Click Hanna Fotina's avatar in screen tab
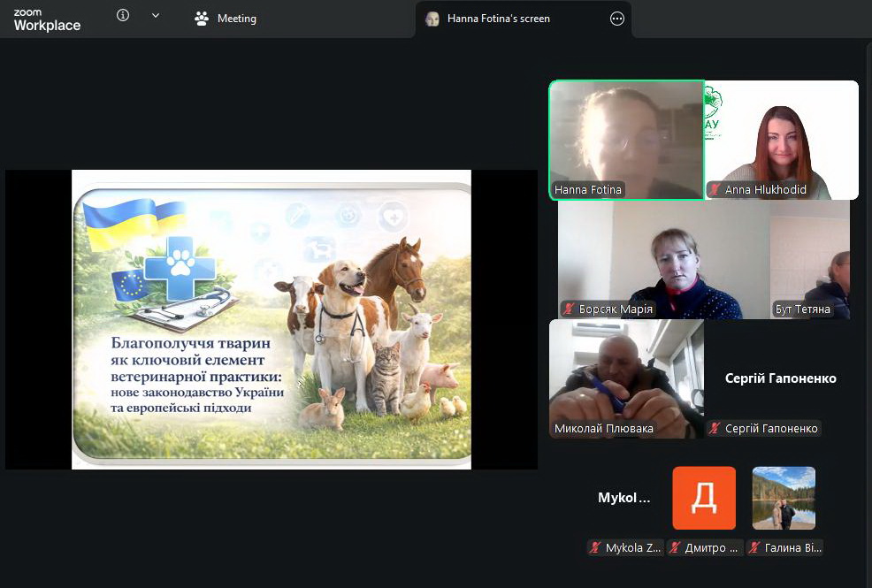872x588 pixels. pos(432,19)
